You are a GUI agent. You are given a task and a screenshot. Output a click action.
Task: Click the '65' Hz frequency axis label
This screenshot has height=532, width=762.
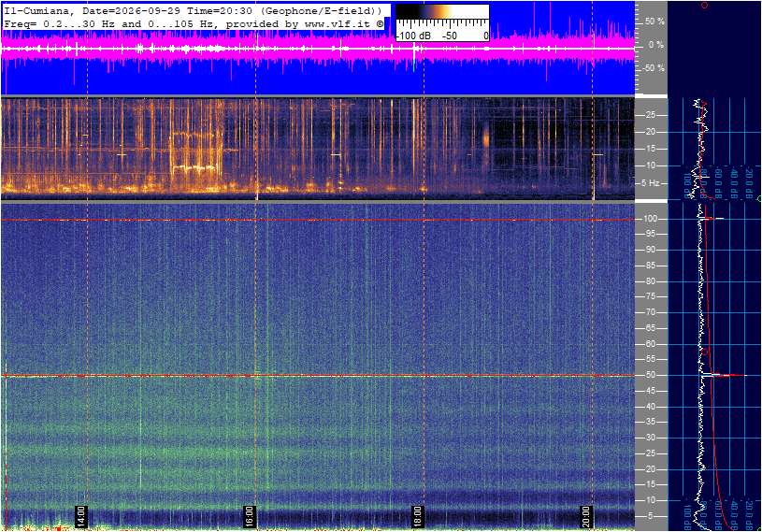650,328
